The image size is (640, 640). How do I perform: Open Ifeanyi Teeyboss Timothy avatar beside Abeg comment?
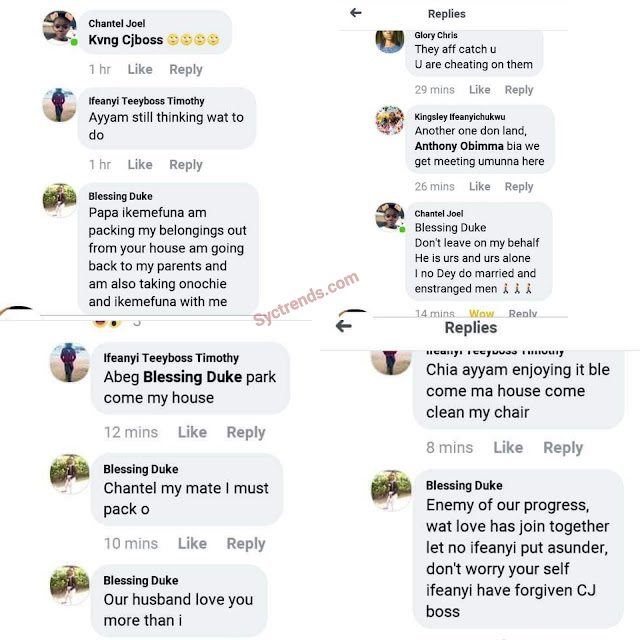pos(69,362)
